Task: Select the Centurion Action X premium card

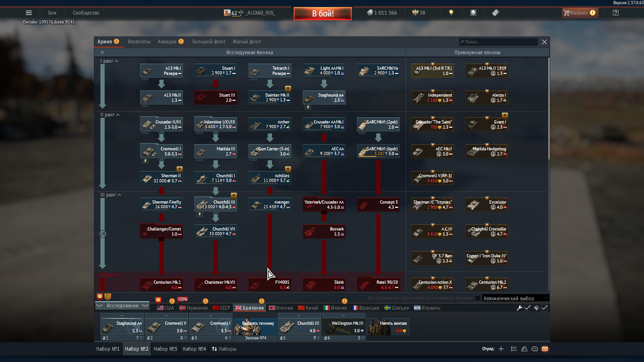Action: (432, 285)
